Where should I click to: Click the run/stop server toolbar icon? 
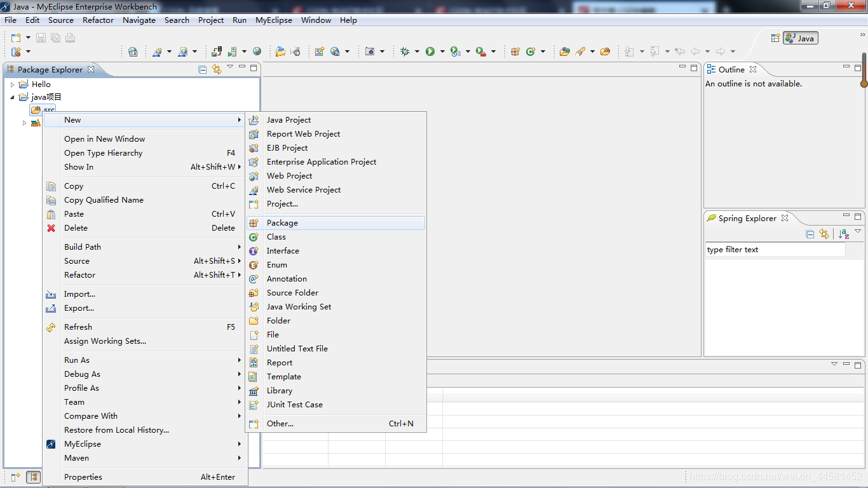[233, 51]
